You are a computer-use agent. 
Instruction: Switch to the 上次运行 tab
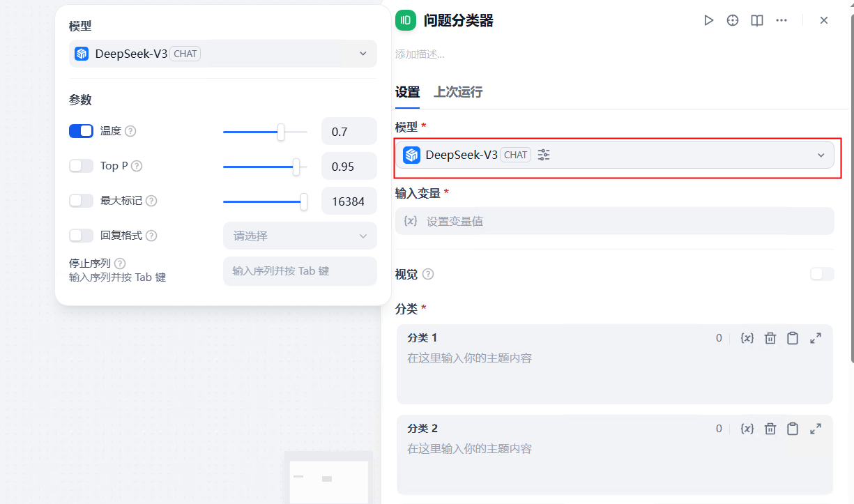(458, 91)
